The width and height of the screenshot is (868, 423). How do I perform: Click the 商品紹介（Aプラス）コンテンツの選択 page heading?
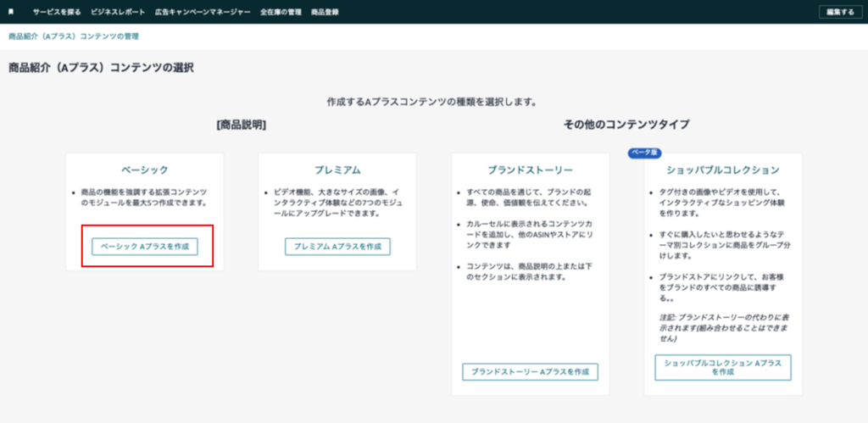click(101, 67)
